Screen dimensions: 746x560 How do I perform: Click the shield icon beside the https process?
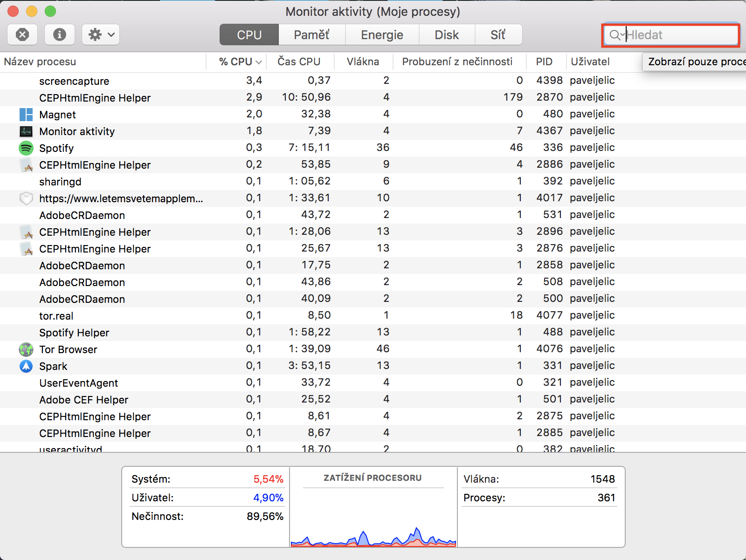click(x=26, y=198)
